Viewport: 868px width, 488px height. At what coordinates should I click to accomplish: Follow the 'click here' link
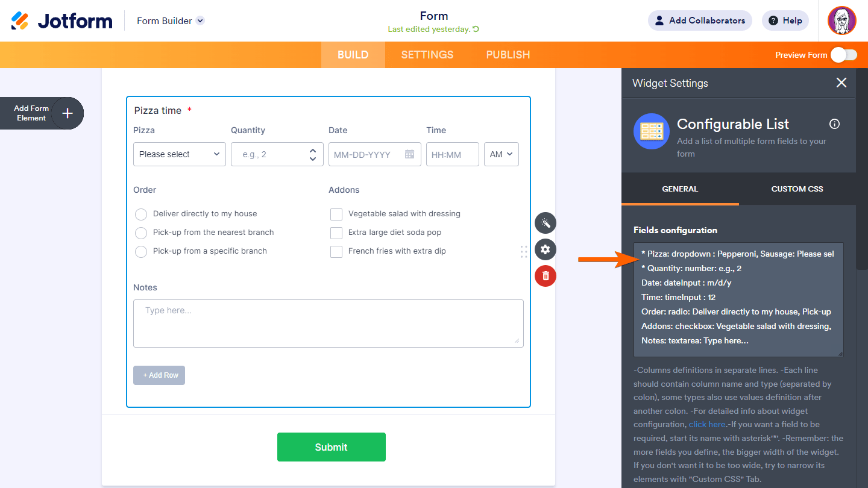[x=707, y=424]
